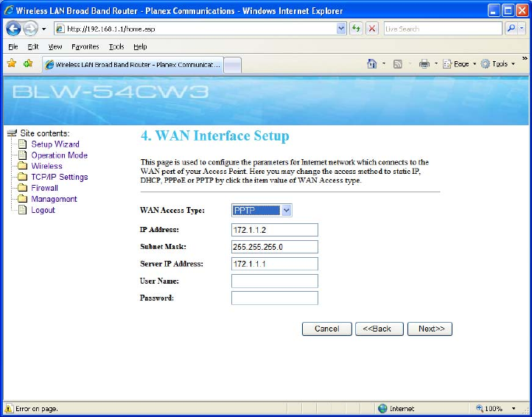
Task: Click the browser Back arrow button
Action: (x=13, y=29)
